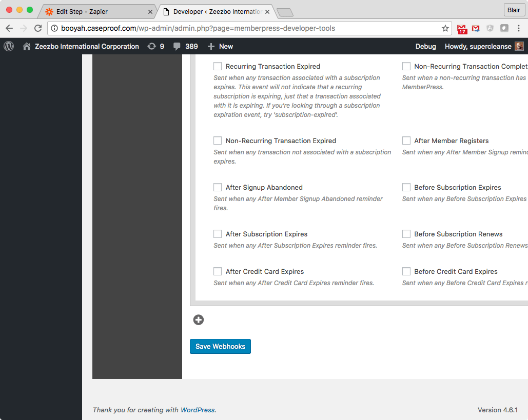Click the Blair profile button
528x420 pixels.
514,10
